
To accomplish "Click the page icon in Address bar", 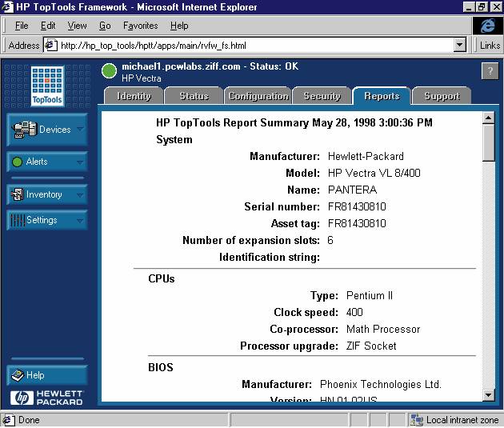I will tap(50, 46).
